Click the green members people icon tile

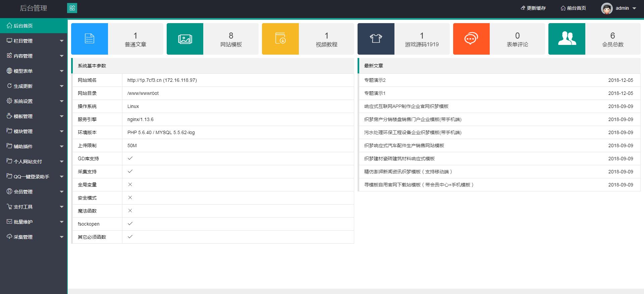tap(567, 39)
